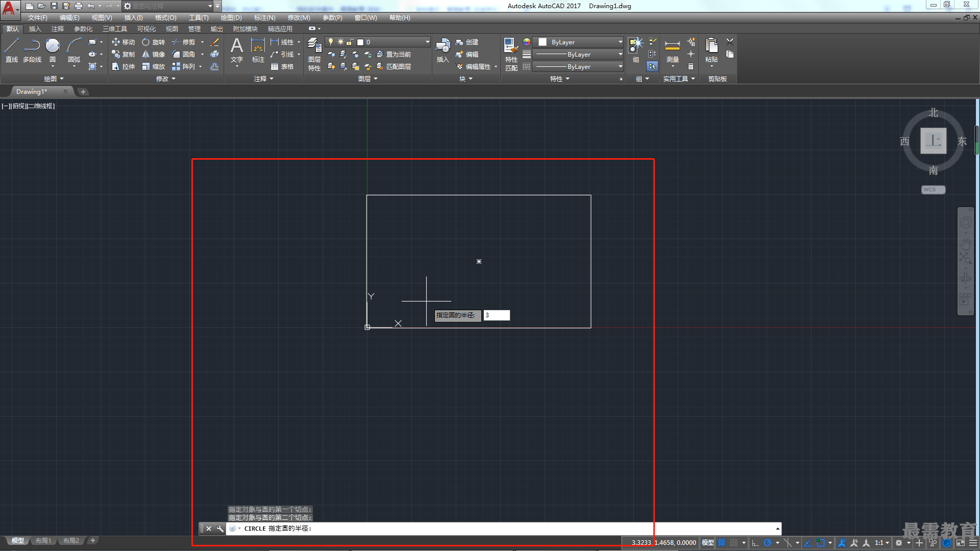Click the Group (组) icon
The image size is (980, 551).
[x=636, y=50]
